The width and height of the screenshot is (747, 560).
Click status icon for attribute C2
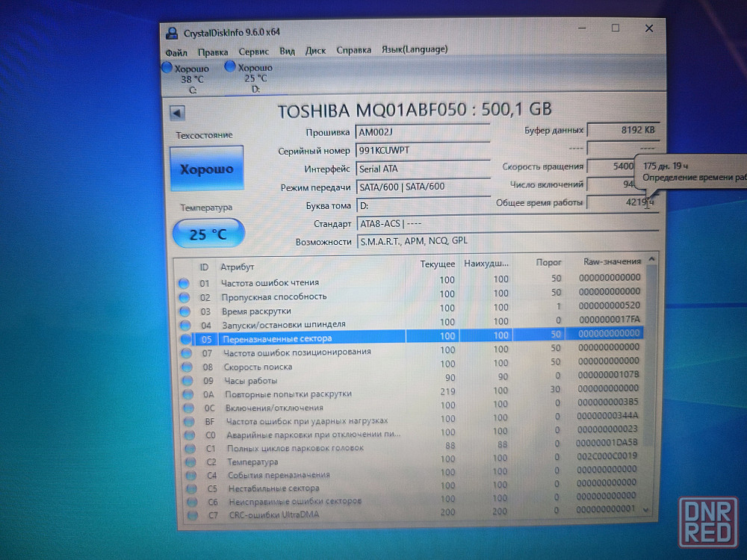(x=190, y=462)
